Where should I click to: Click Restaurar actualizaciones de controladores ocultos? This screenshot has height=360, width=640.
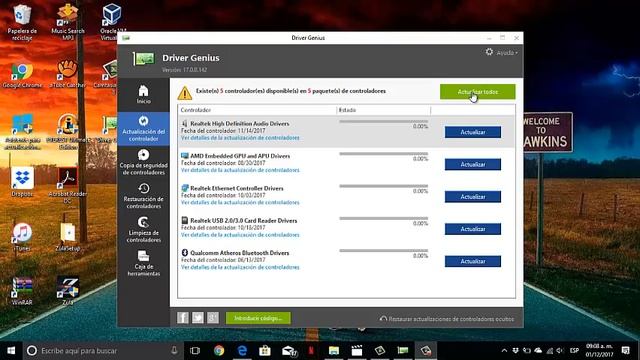click(x=447, y=319)
